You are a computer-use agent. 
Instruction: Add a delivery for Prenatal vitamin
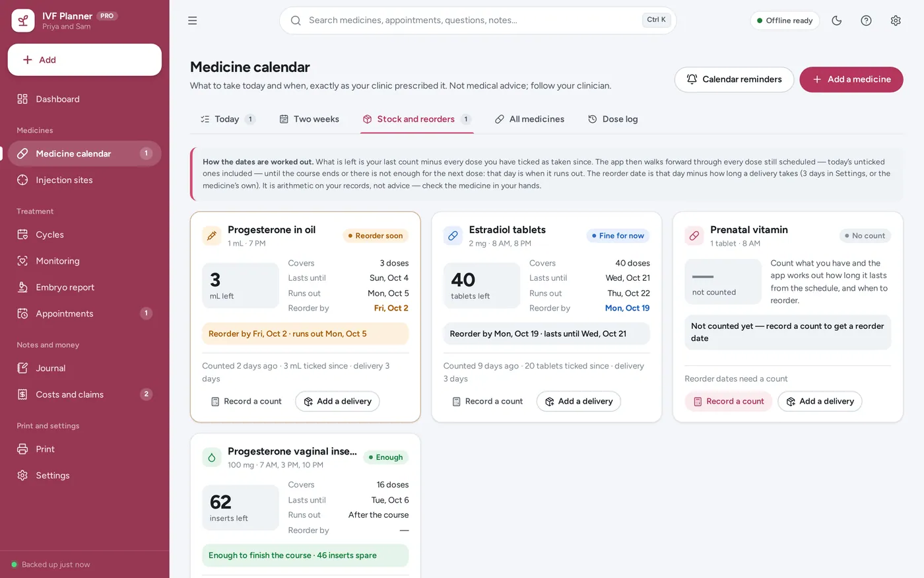pos(820,401)
